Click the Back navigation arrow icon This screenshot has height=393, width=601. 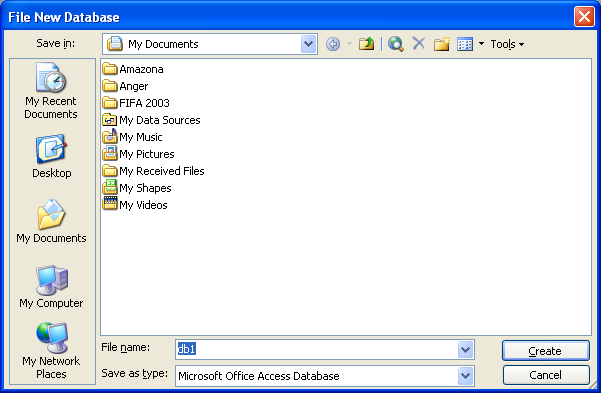(x=333, y=44)
